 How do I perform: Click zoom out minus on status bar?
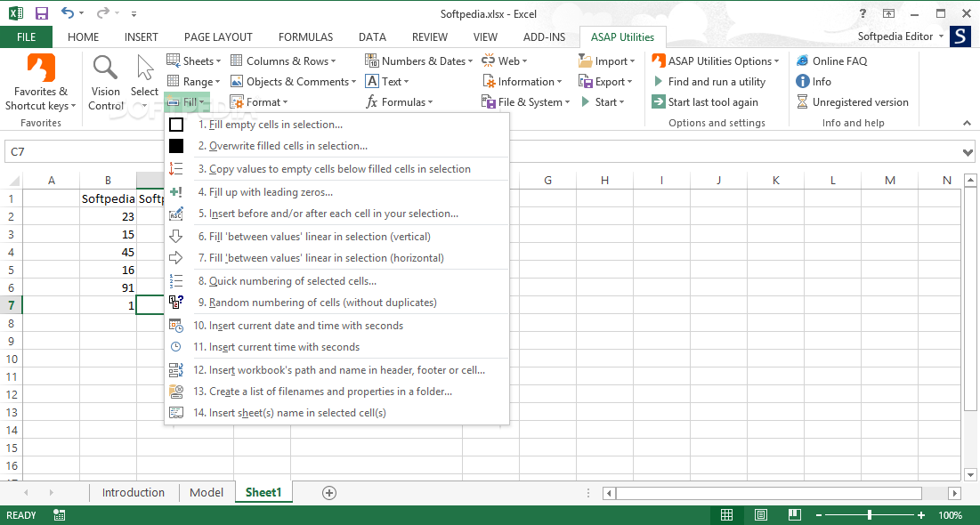(819, 515)
